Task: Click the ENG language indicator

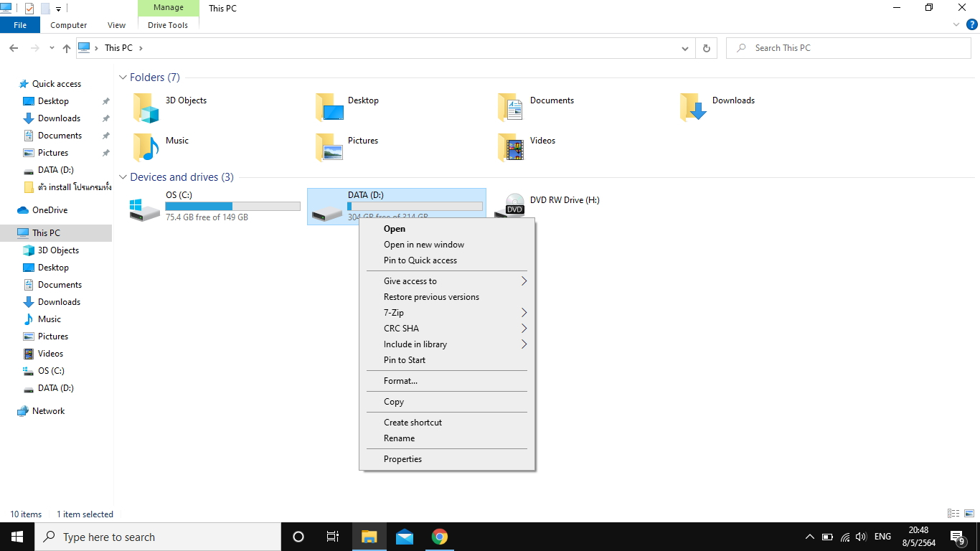Action: [882, 537]
